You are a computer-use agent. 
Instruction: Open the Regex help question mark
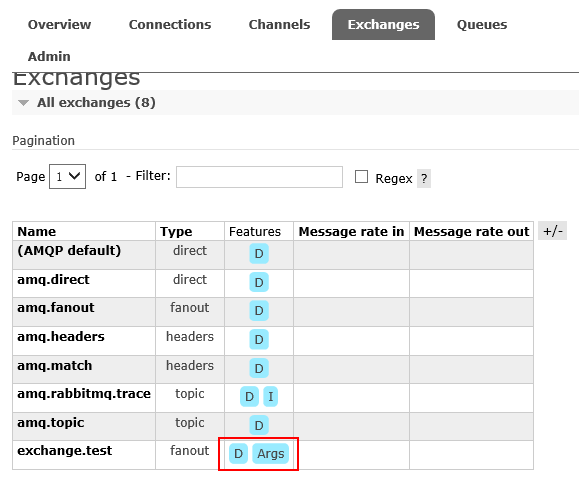point(424,179)
